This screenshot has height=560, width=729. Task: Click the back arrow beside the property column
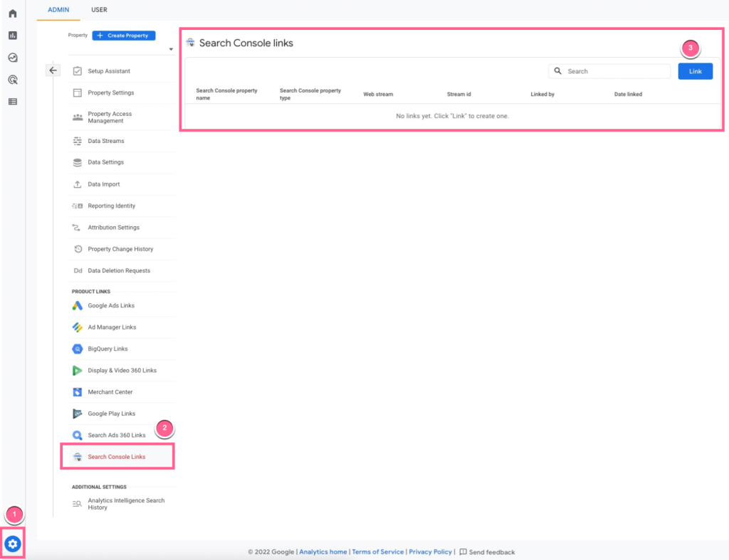click(53, 70)
